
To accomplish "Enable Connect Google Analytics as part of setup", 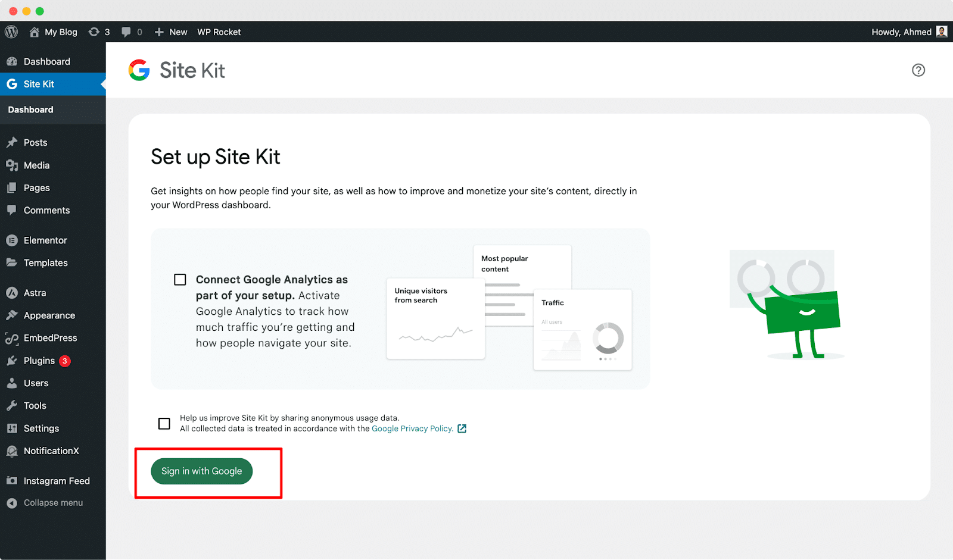I will (180, 279).
